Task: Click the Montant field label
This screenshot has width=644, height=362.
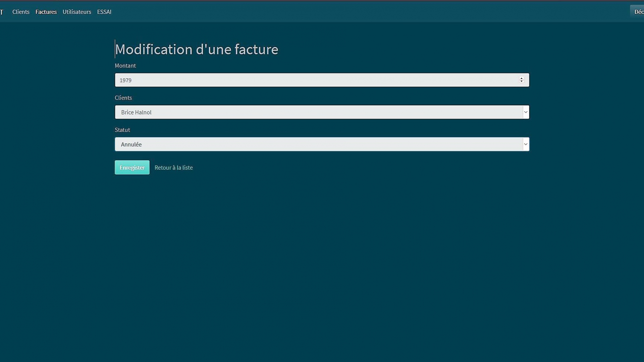Action: point(125,66)
